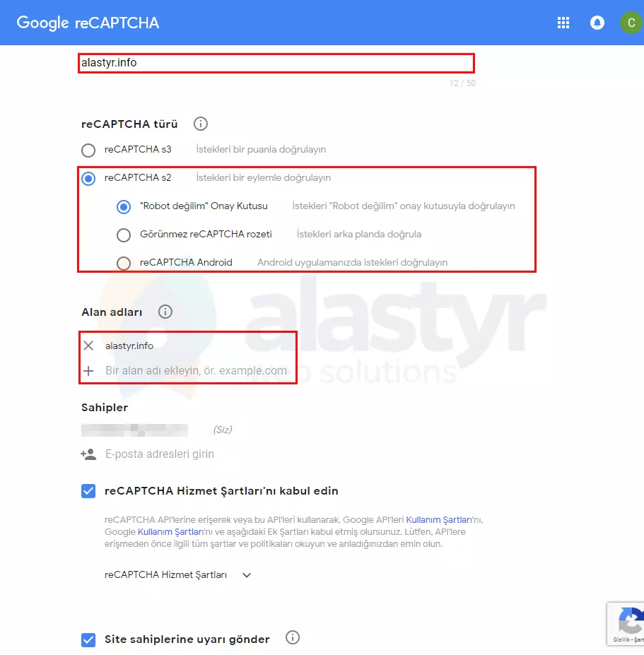Click the E-posta adresleri girin field

click(x=160, y=454)
